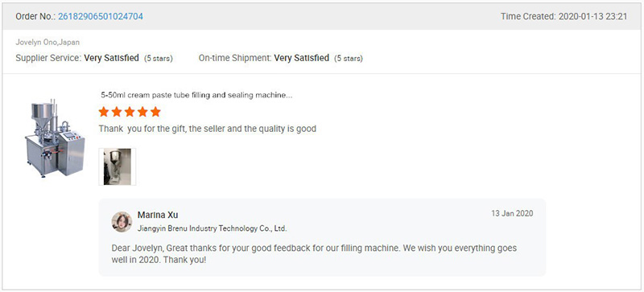Open order number 26182906501024704 link
The height and width of the screenshot is (292, 644).
pyautogui.click(x=100, y=16)
